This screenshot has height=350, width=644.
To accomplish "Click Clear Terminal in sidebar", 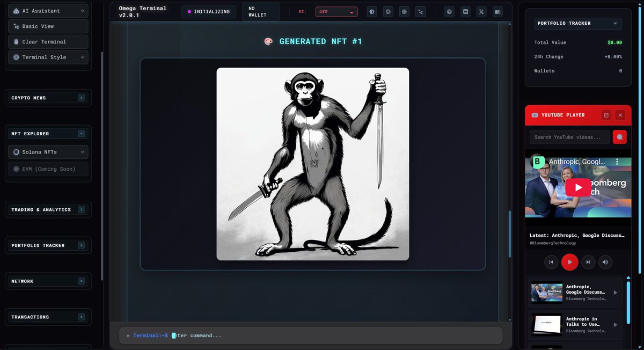I will pyautogui.click(x=48, y=42).
